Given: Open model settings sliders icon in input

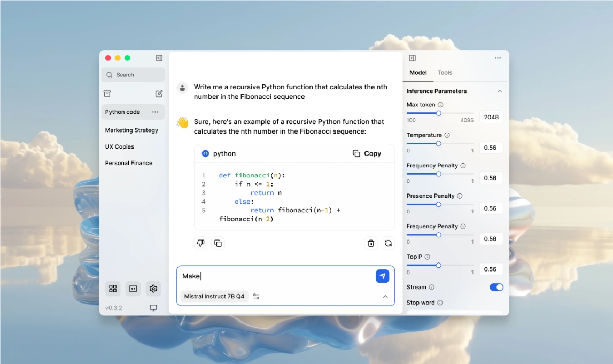Looking at the screenshot, I should [256, 296].
